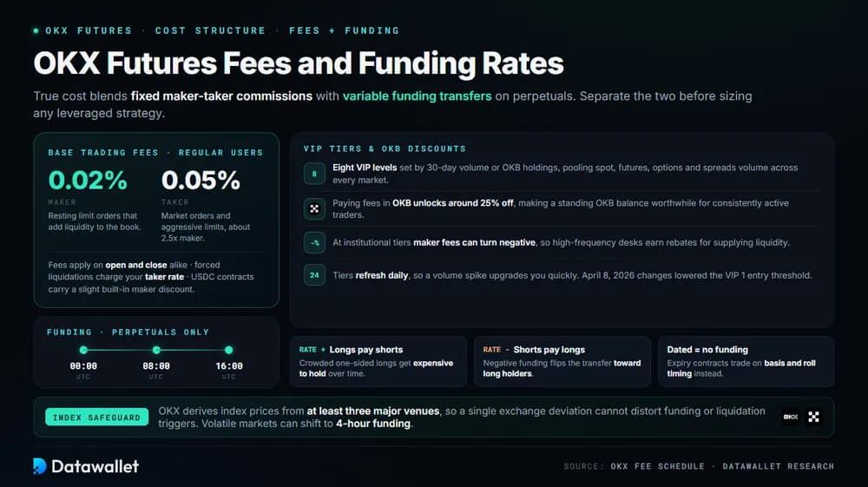
Task: Select the 00:00 UTC funding marker
Action: point(83,350)
